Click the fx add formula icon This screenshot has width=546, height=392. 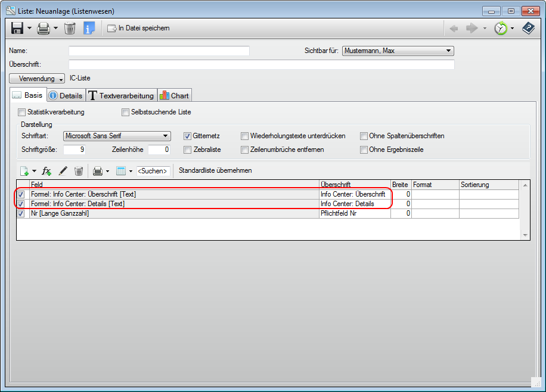point(46,171)
